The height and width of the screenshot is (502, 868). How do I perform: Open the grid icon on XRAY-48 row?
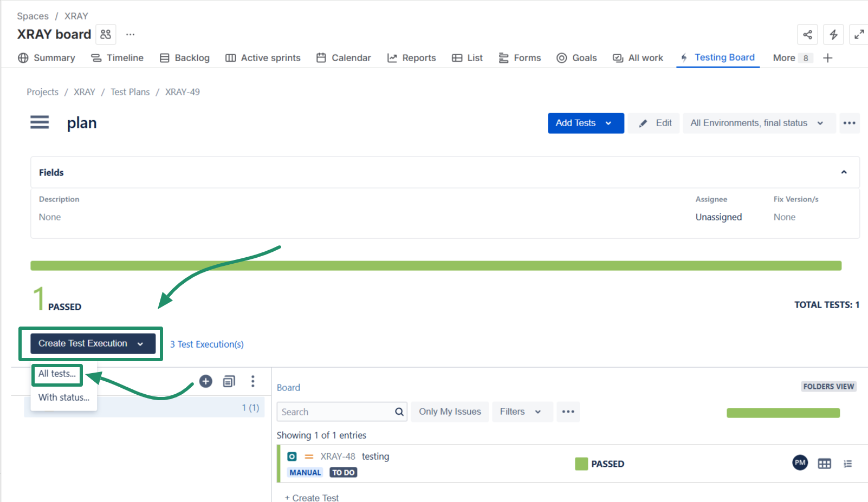[x=824, y=464]
